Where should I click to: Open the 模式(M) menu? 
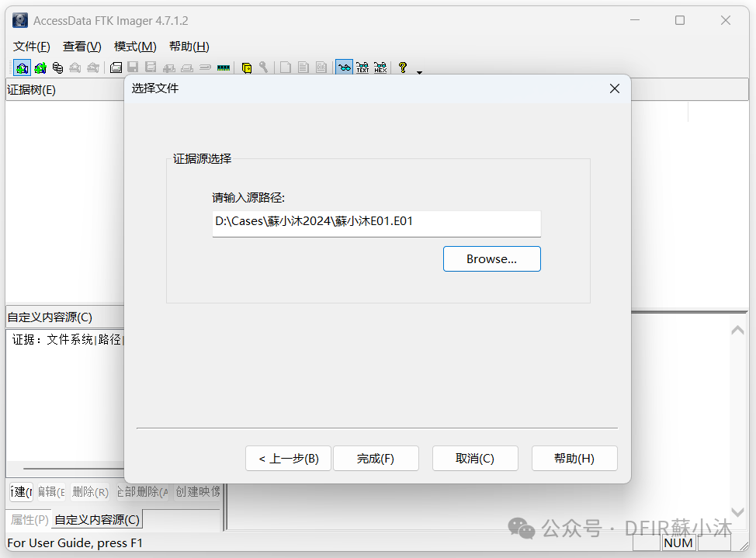135,47
